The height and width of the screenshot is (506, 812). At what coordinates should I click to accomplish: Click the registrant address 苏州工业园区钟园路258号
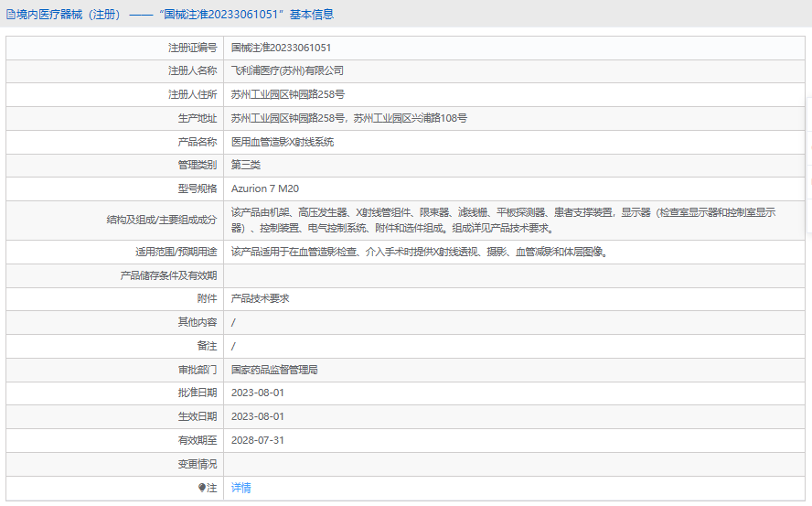pos(287,94)
